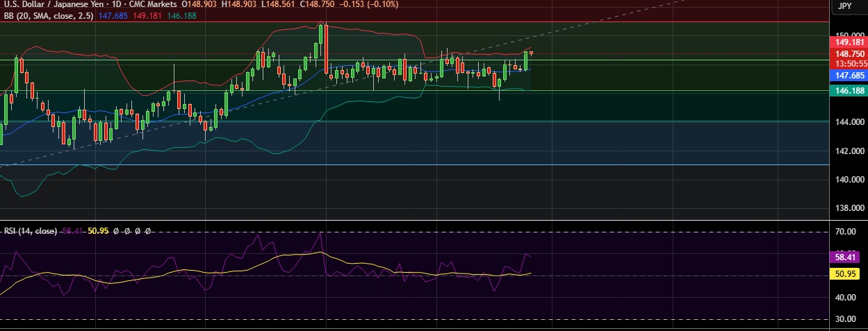Click the blue 147.685 basis price label
This screenshot has height=331, width=868.
tap(849, 75)
